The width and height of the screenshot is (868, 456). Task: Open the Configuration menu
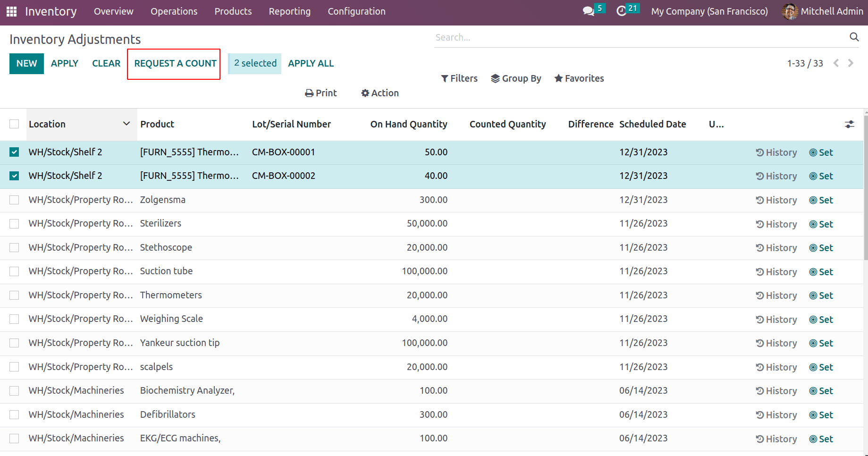(x=356, y=11)
